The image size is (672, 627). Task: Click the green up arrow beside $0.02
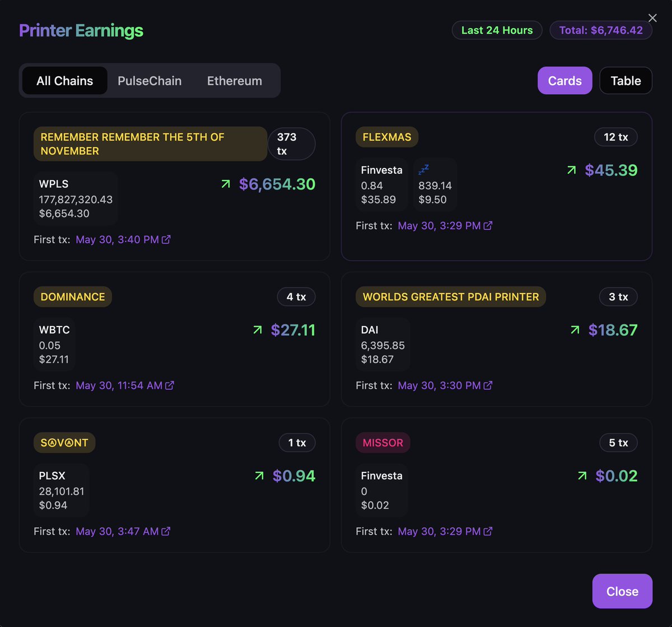[582, 475]
